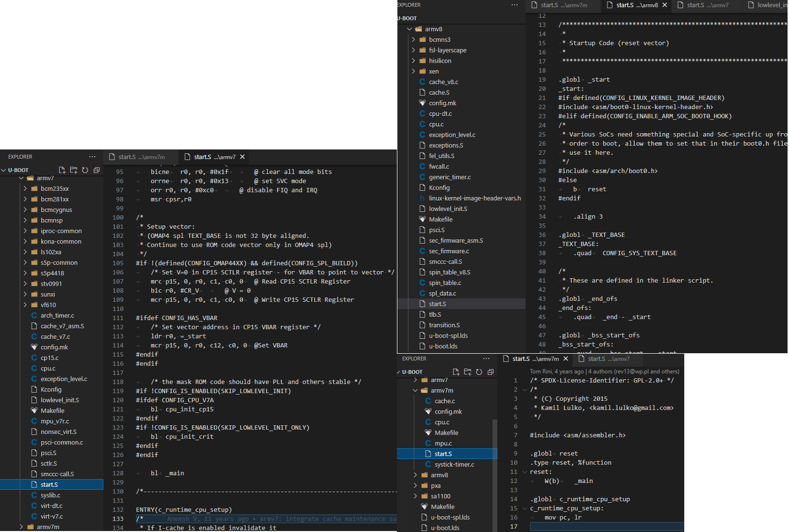The height and width of the screenshot is (532, 789).
Task: Open the Explorer ellipsis menu in the armv7m window
Action: pyautogui.click(x=486, y=359)
